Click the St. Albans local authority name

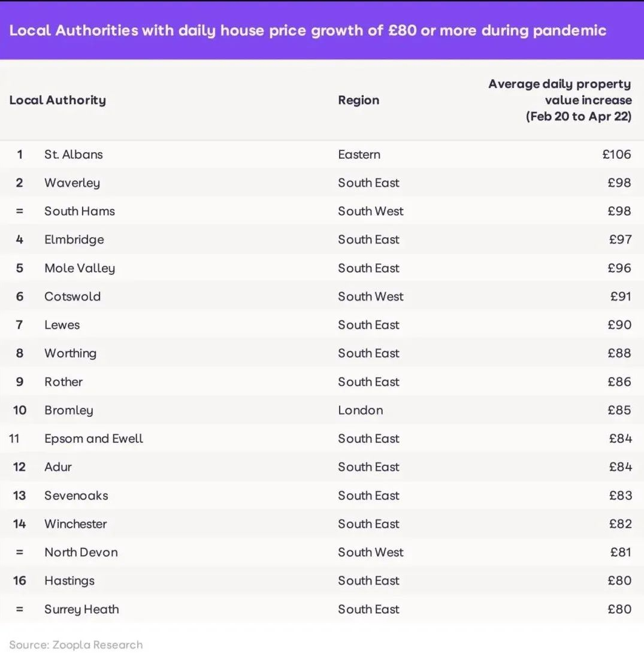[73, 155]
